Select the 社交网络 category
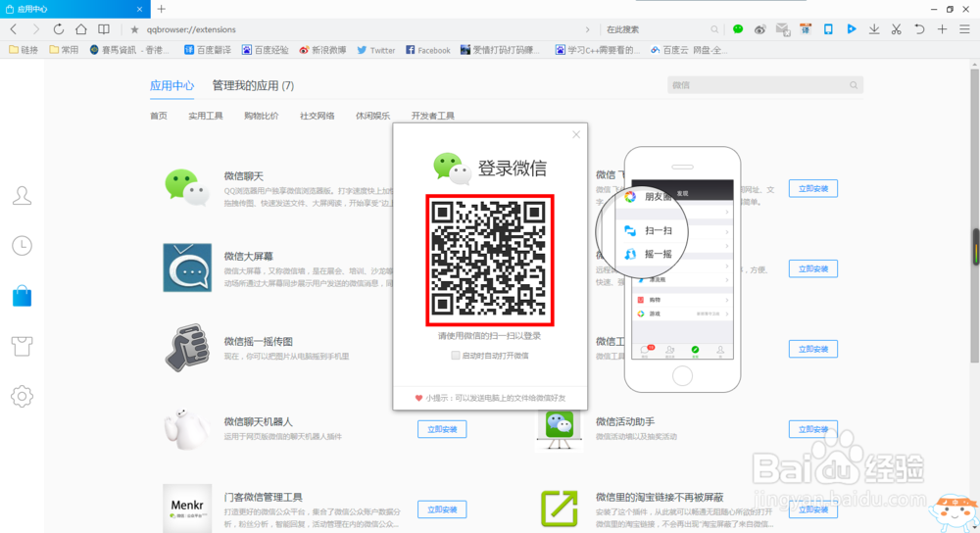 point(317,116)
